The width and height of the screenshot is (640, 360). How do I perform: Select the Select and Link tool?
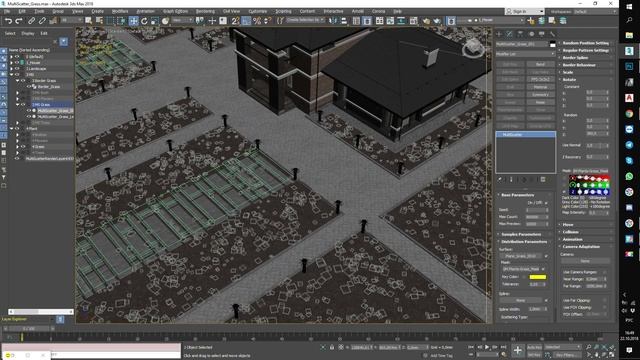(31, 20)
